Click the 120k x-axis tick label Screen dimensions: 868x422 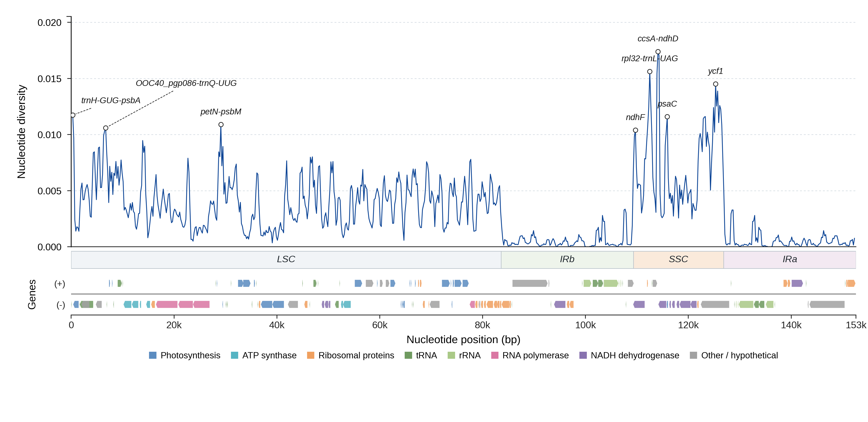(688, 325)
